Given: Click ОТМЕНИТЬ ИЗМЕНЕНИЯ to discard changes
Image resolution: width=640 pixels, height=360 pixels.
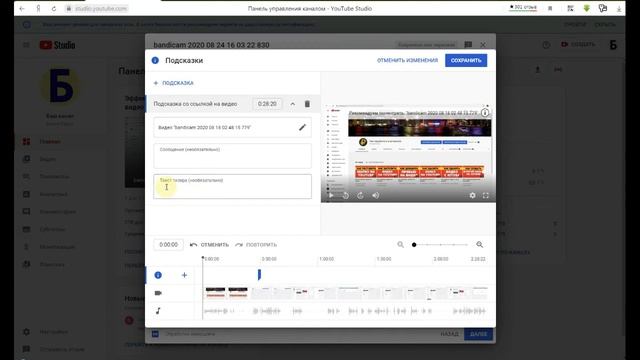Looking at the screenshot, I should point(407,60).
